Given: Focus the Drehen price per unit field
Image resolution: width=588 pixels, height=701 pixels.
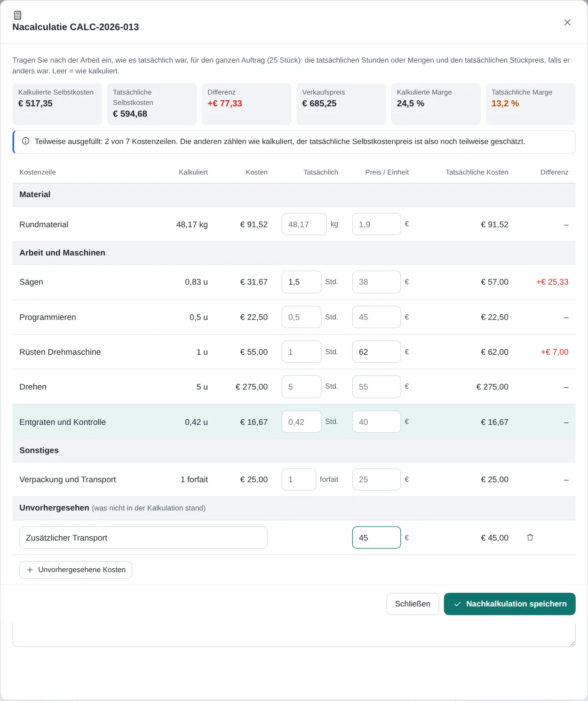Looking at the screenshot, I should tap(376, 387).
